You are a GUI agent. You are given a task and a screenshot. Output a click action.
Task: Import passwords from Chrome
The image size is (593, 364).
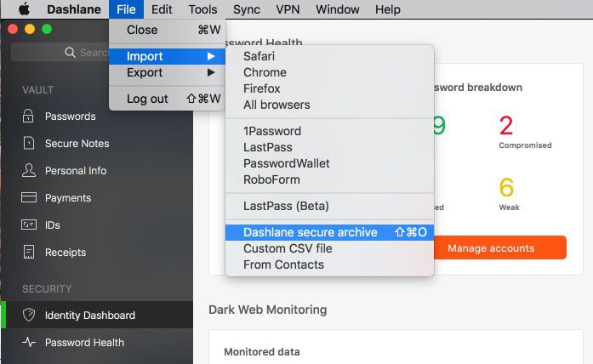click(329, 72)
